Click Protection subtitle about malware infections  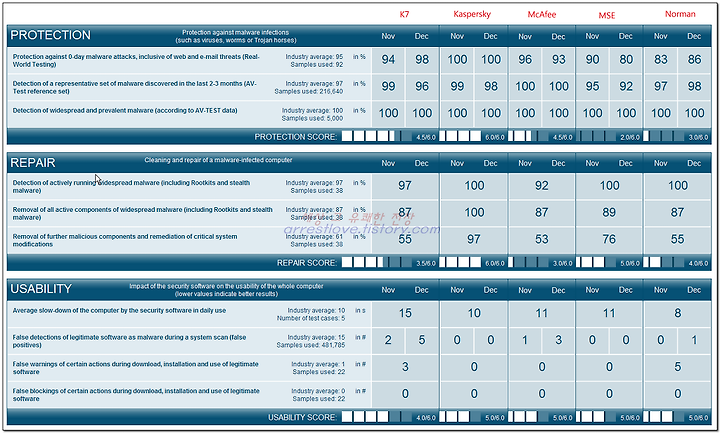tap(236, 36)
